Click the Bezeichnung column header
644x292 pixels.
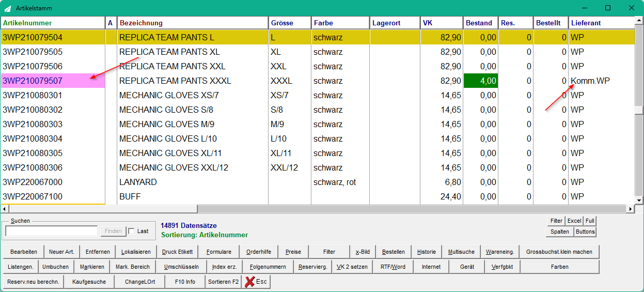pyautogui.click(x=193, y=23)
